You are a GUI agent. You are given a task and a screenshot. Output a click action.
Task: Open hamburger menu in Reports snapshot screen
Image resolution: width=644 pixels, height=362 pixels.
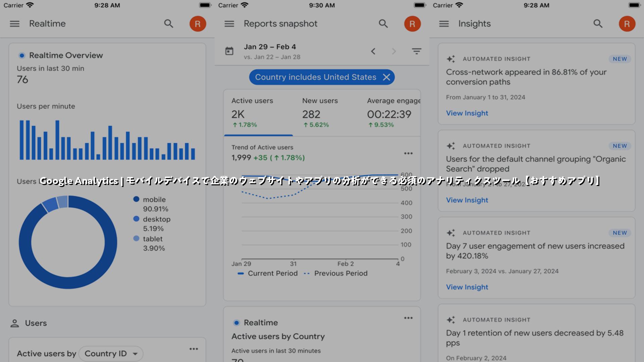229,24
